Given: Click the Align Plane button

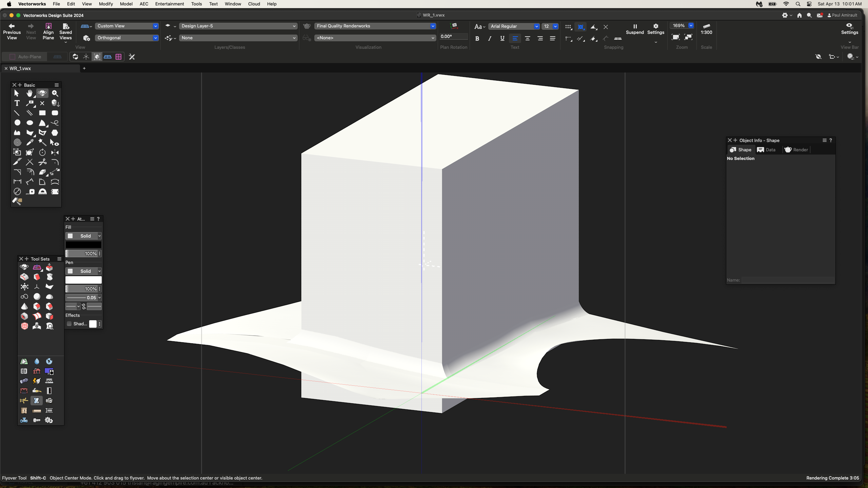Looking at the screenshot, I should pos(48,32).
